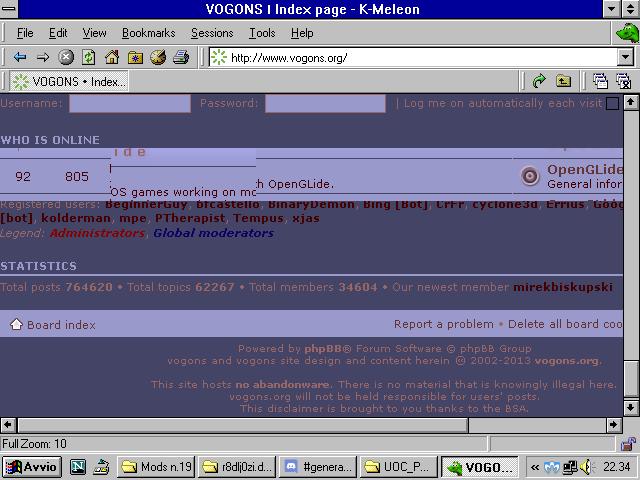Open the View menu
This screenshot has width=640, height=480.
pyautogui.click(x=94, y=33)
